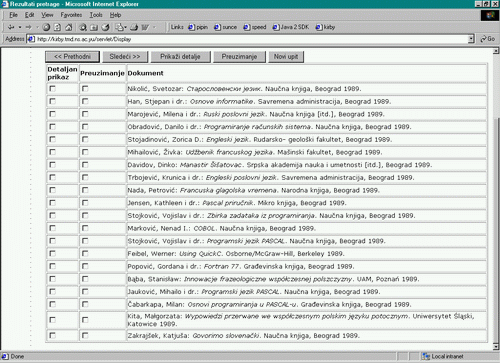Screen dimensions: 500x363
Task: Edit the page with the Word icon
Action: [x=145, y=27]
